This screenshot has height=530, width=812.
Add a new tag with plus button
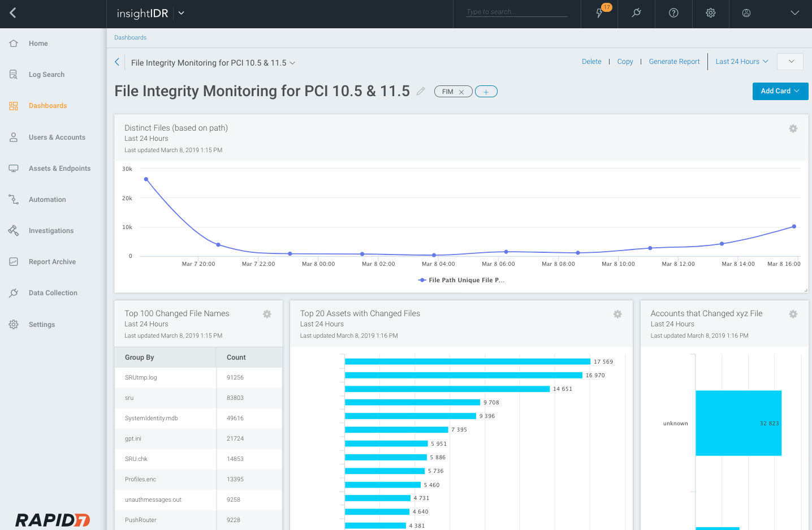486,92
